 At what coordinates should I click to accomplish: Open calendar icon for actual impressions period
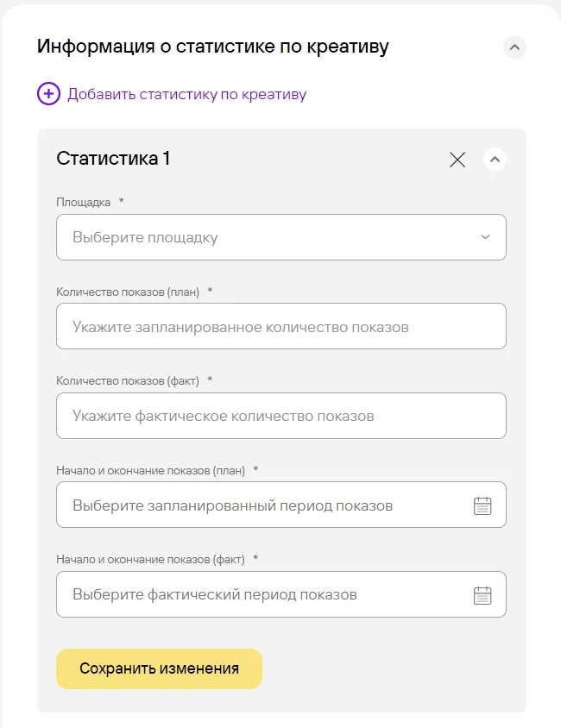click(x=482, y=595)
